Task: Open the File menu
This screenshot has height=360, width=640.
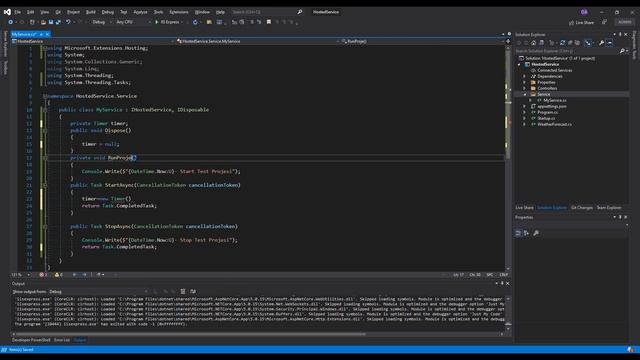Action: pos(17,12)
